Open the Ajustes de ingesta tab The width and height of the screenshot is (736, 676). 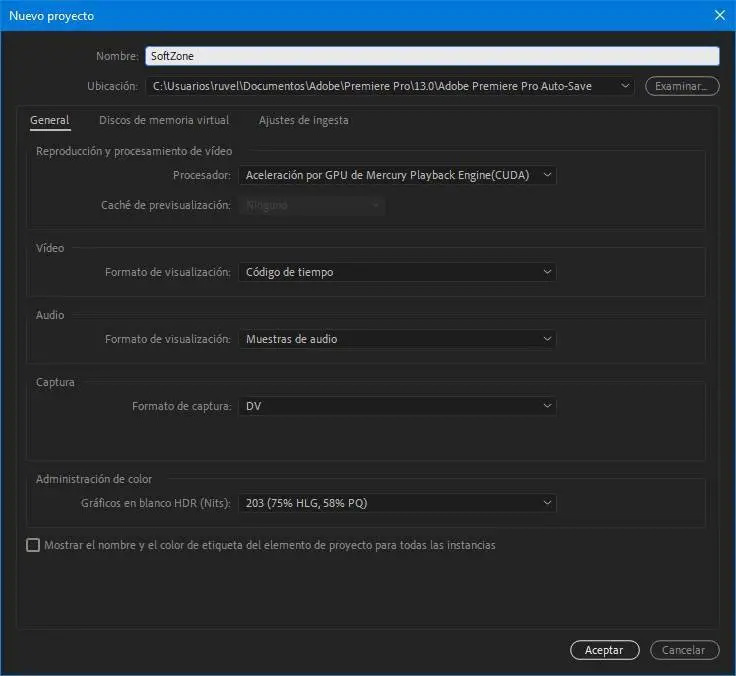pyautogui.click(x=304, y=120)
